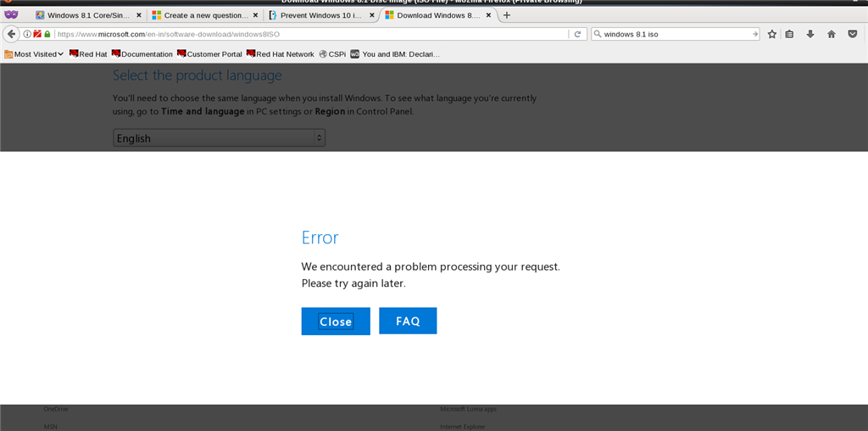This screenshot has height=431, width=868.
Task: Bookmark this page with the star icon
Action: click(771, 34)
